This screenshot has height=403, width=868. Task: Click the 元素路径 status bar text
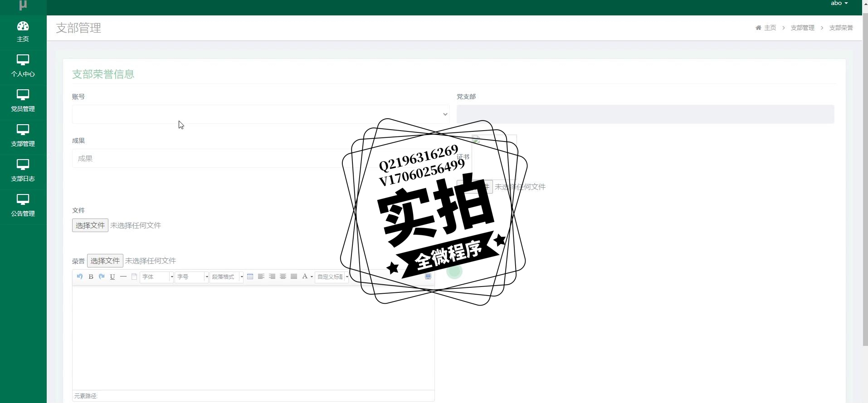86,396
